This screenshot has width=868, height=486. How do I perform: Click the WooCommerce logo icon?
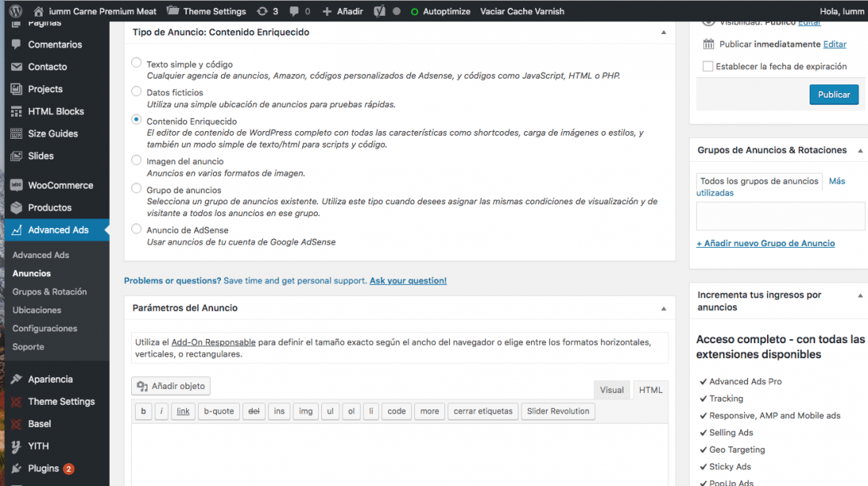[x=16, y=185]
